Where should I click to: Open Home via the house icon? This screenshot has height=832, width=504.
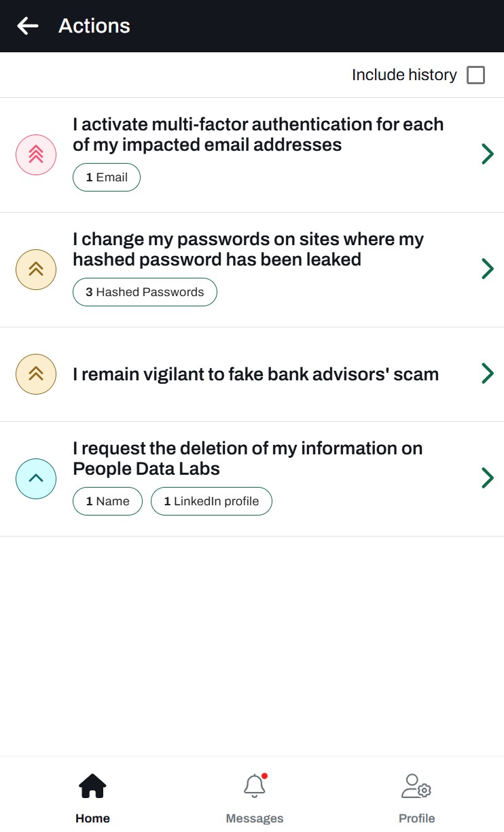pyautogui.click(x=92, y=786)
